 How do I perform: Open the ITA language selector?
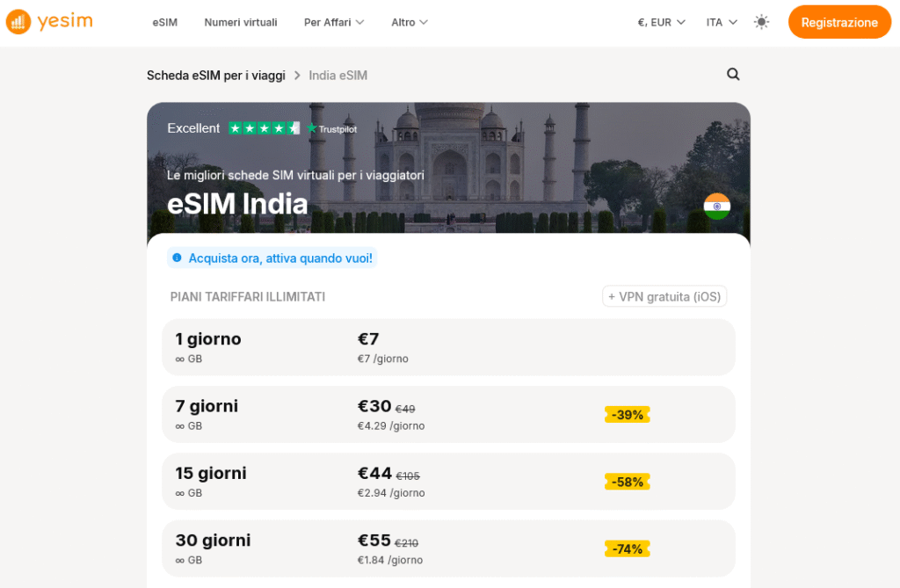(721, 22)
